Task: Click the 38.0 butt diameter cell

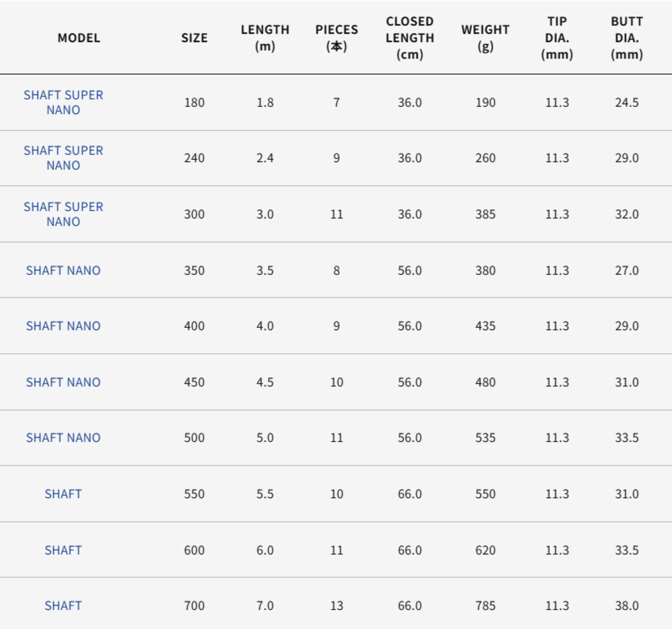Action: tap(626, 605)
